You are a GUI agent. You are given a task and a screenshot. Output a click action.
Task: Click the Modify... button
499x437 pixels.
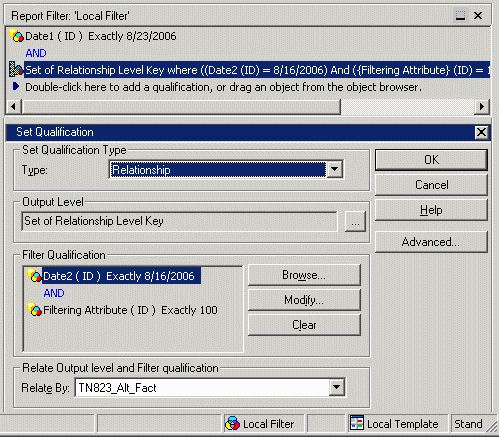pos(304,300)
